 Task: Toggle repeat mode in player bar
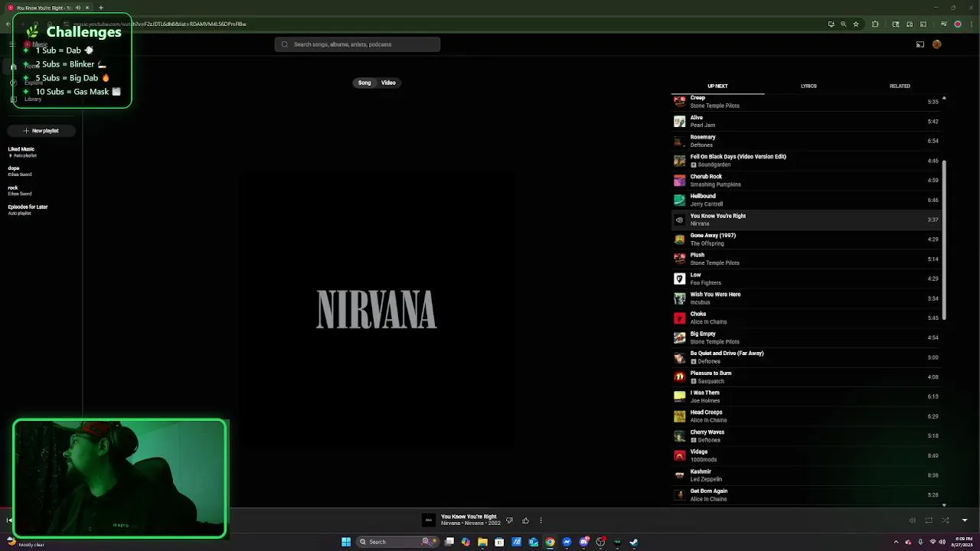(x=929, y=520)
